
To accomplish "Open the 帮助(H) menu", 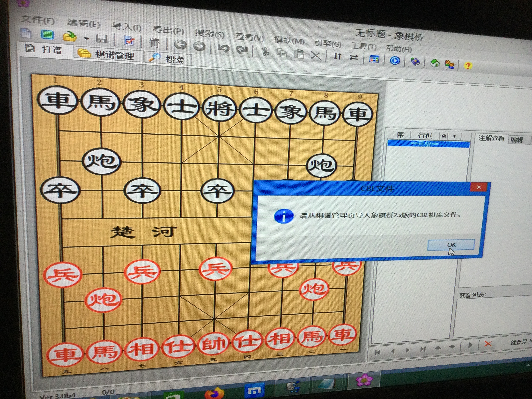I will coord(399,49).
